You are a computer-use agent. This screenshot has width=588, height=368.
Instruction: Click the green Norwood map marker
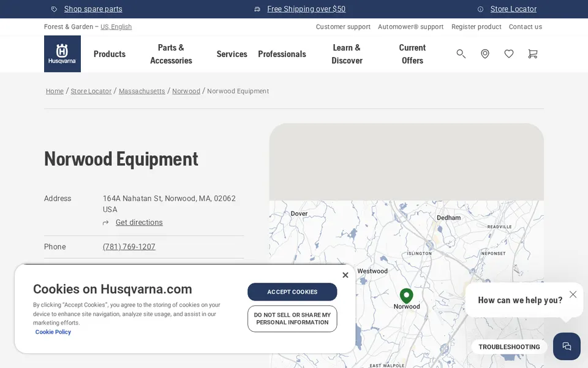point(407,296)
